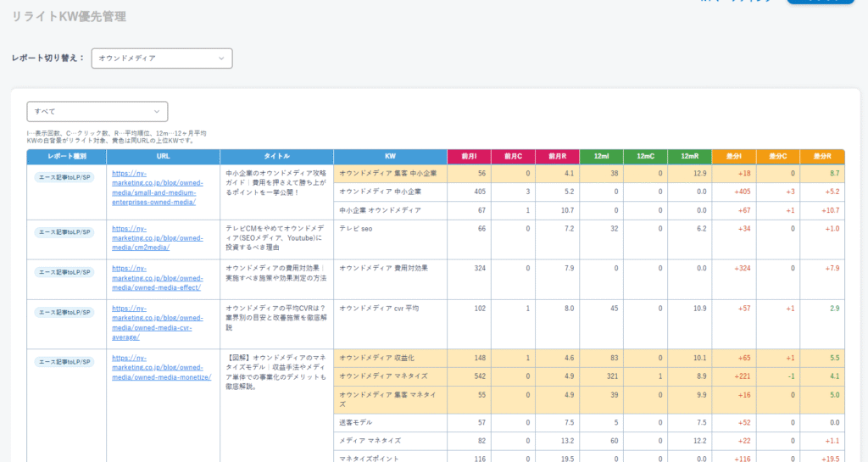Viewport: 868px width, 462px height.
Task: Click the 前月I value 324
Action: (x=480, y=269)
